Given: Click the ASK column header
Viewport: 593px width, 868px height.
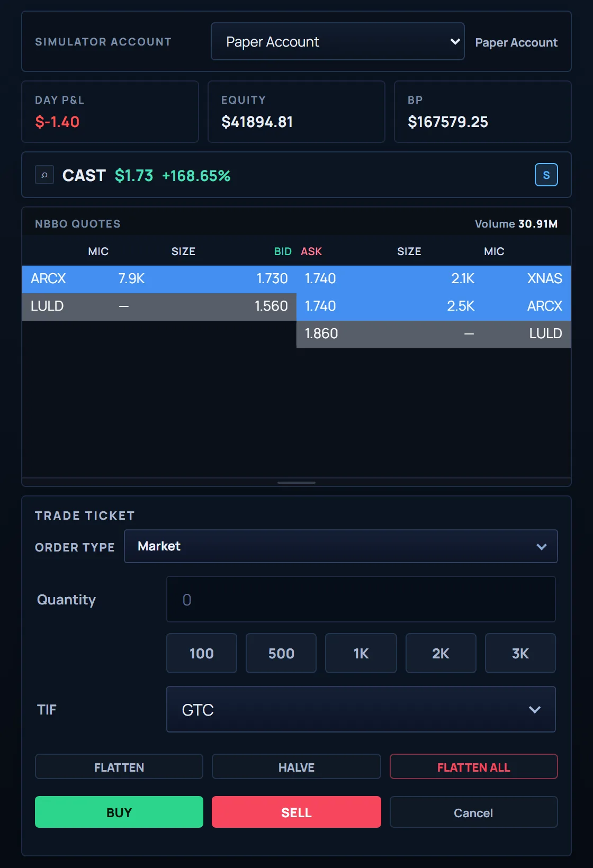Looking at the screenshot, I should (311, 251).
